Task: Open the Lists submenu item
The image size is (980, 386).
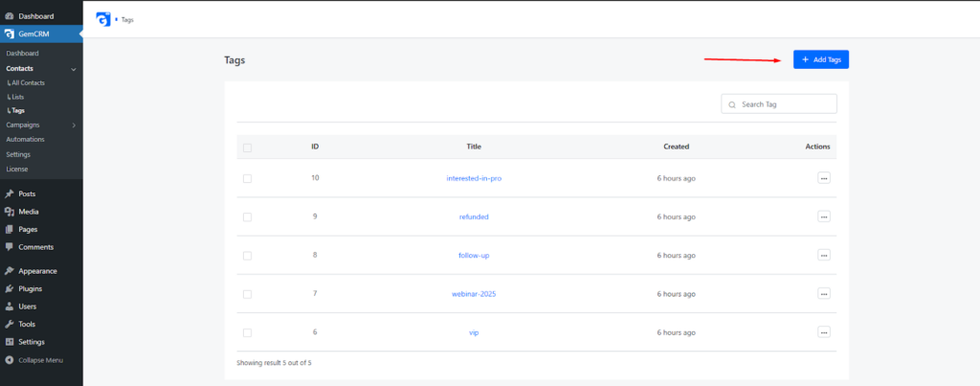Action: pos(17,97)
